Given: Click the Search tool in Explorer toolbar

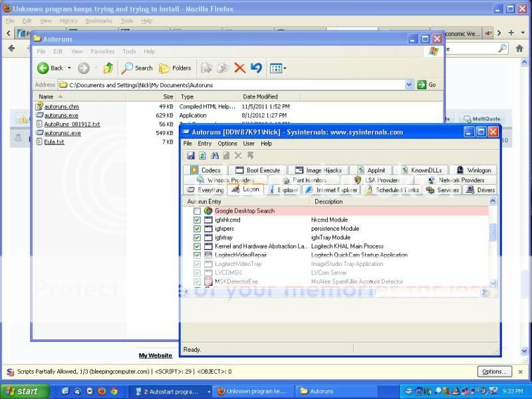Looking at the screenshot, I should pyautogui.click(x=137, y=68).
